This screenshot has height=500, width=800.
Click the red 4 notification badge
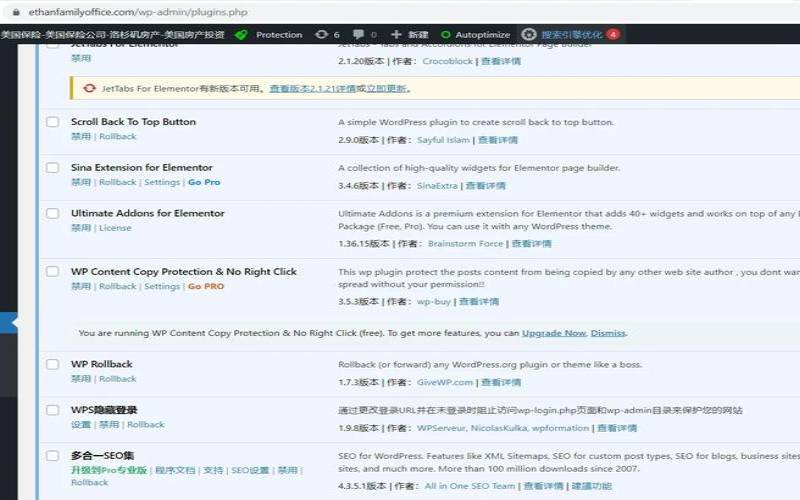(612, 34)
